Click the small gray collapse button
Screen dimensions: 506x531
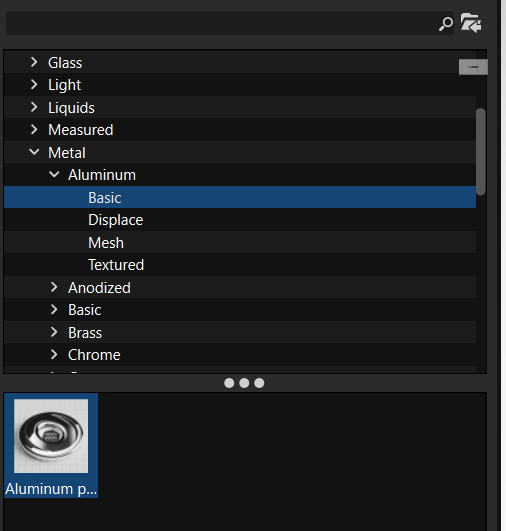click(473, 67)
